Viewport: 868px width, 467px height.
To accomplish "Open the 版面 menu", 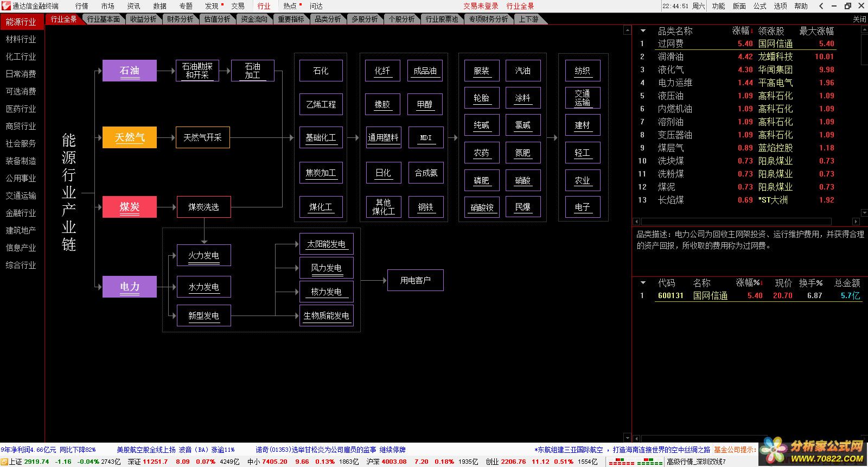I will [739, 6].
